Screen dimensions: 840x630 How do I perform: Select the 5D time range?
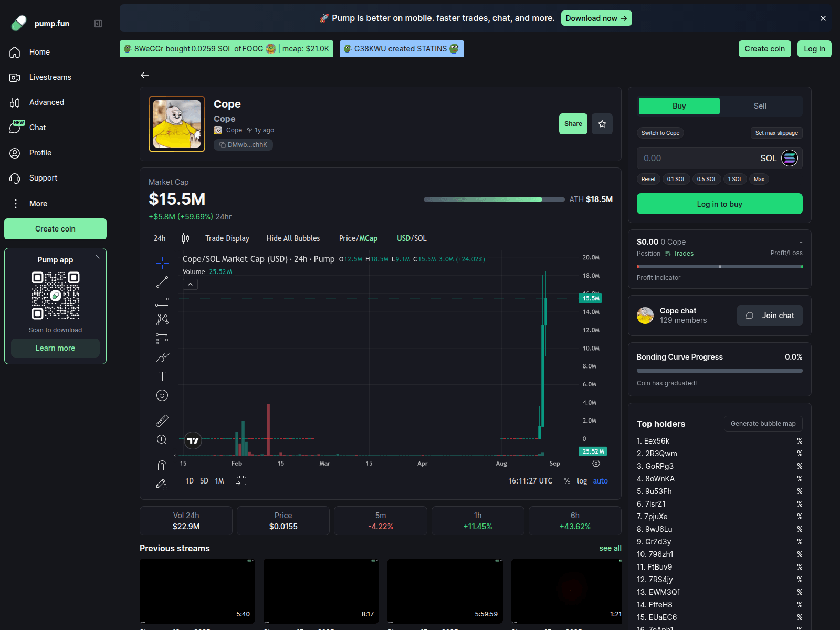(x=204, y=481)
